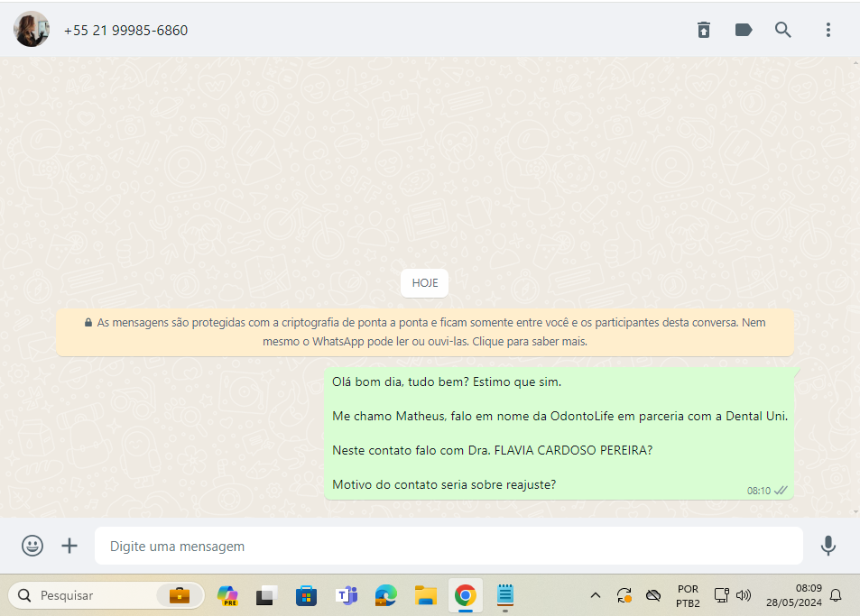This screenshot has height=616, width=860.
Task: Click the OneDrive cloud tray icon
Action: [x=652, y=595]
